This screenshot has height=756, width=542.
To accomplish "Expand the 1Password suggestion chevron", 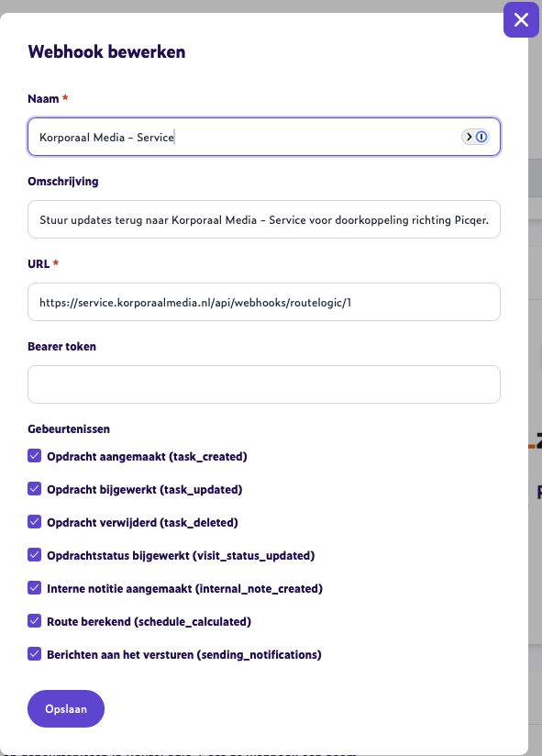I will [x=467, y=136].
